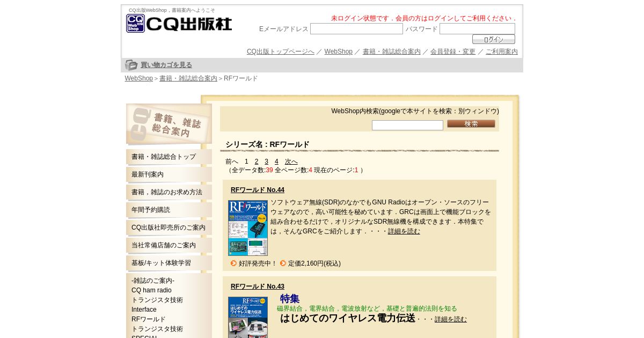Viewport: 644px width, 338px height.
Task: Click the 書籍、雑誌総合案内 sidebar banner
Action: pos(169,124)
